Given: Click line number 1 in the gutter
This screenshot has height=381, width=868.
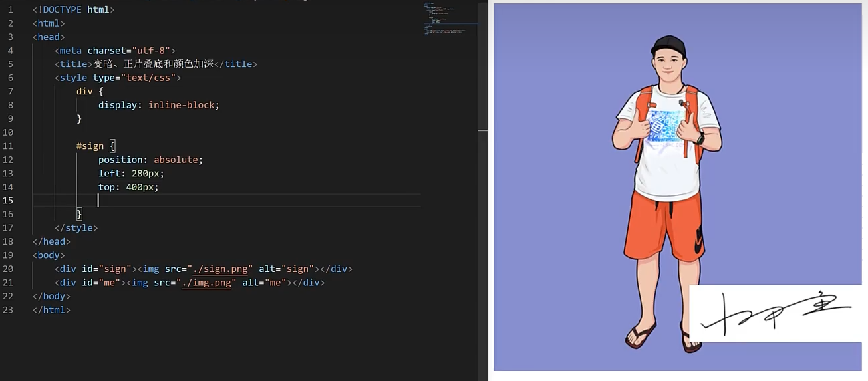Looking at the screenshot, I should point(10,9).
